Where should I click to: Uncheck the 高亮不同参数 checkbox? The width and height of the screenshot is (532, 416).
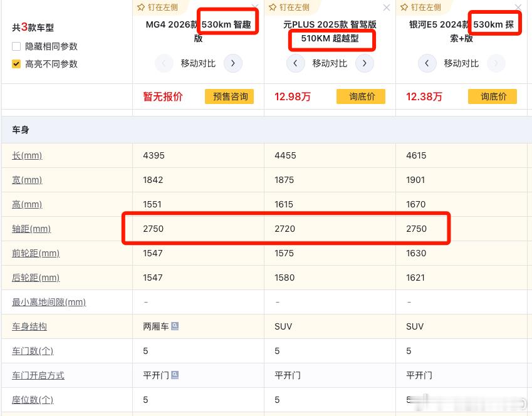(x=16, y=64)
